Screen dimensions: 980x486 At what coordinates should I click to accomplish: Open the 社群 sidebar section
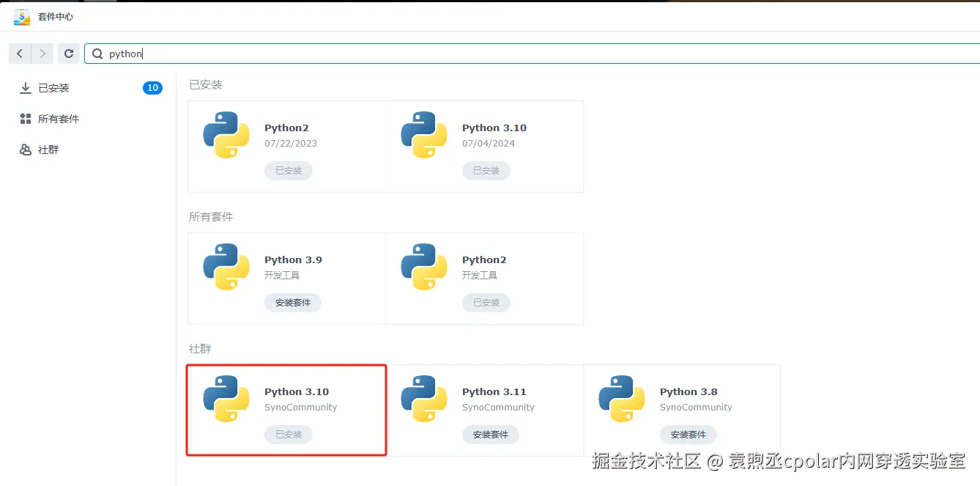[88, 150]
